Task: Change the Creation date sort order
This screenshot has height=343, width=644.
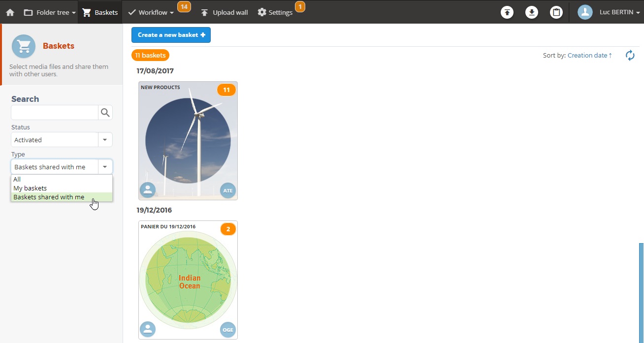Action: 589,56
